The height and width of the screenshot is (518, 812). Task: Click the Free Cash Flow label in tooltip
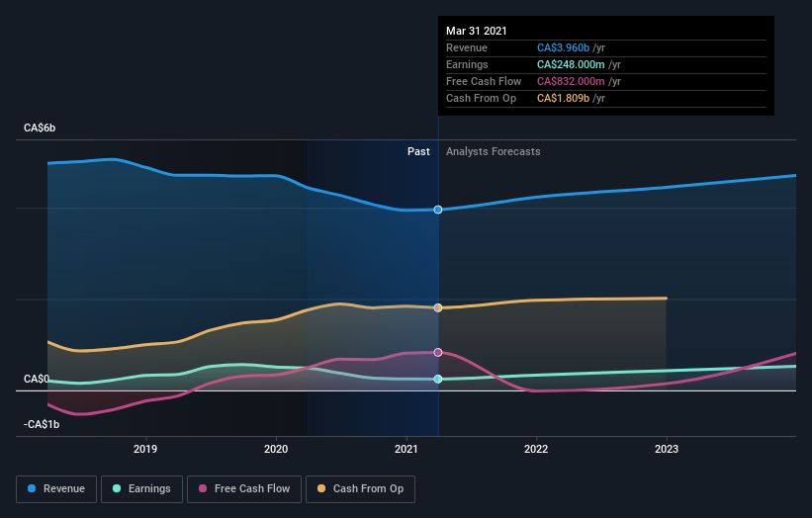click(x=484, y=81)
